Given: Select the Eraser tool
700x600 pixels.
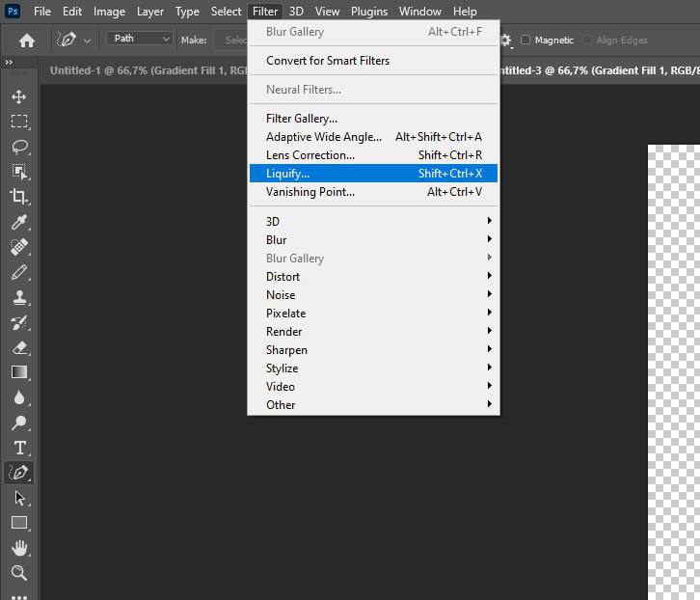Looking at the screenshot, I should [19, 347].
